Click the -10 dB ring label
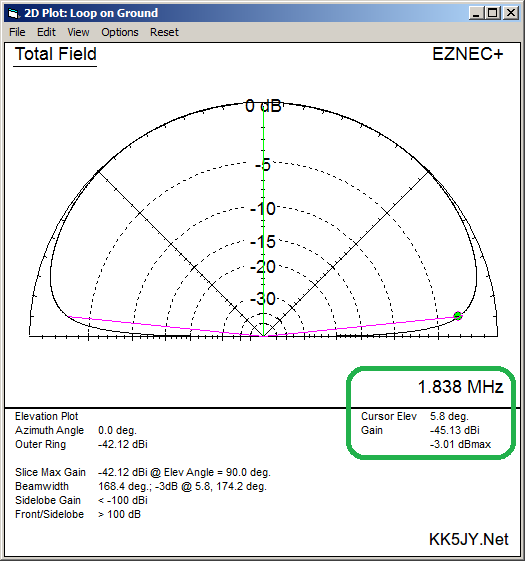 pos(263,209)
